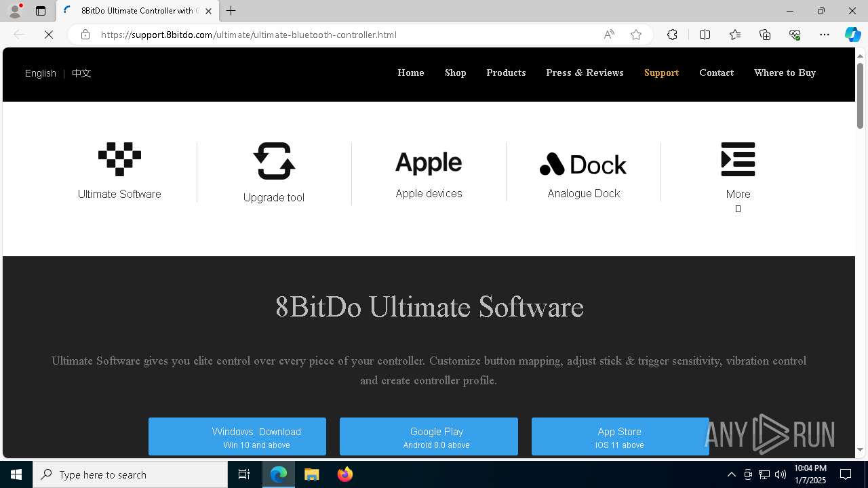868x488 pixels.
Task: Open tab actions menu
Action: [x=41, y=11]
